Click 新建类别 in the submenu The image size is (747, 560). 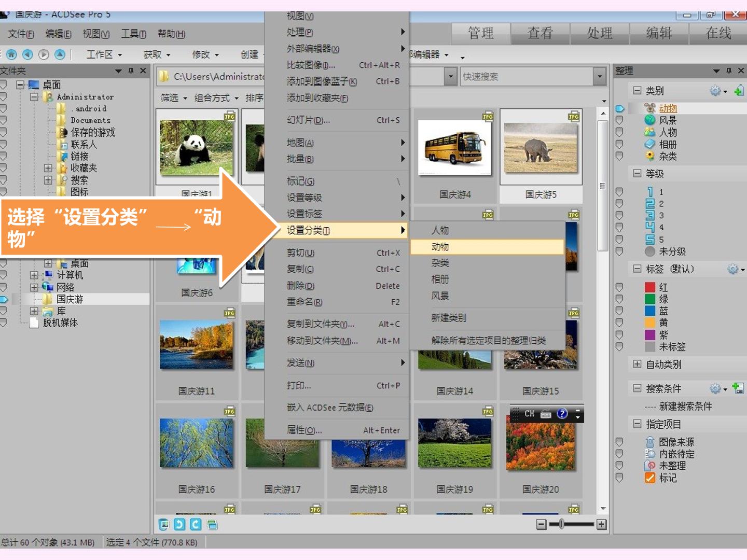[487, 318]
